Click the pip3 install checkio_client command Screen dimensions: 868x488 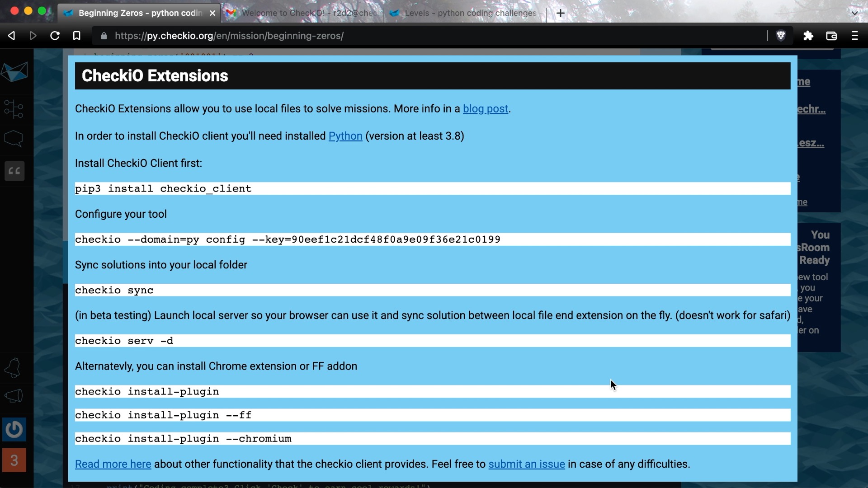433,188
